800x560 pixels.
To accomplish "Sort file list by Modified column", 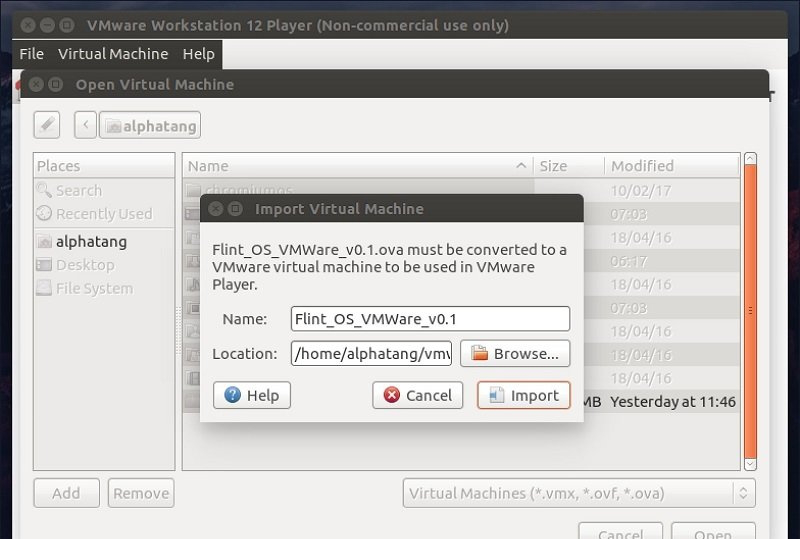I will [672, 166].
